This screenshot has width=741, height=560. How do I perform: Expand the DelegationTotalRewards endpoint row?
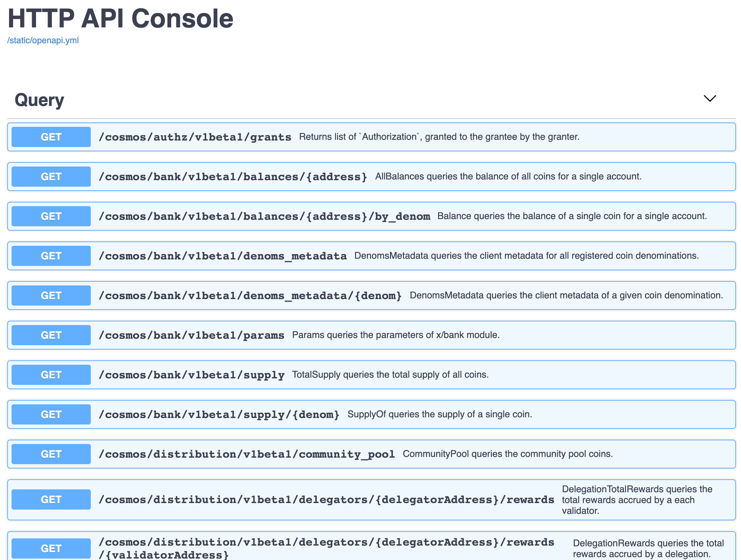(x=360, y=499)
